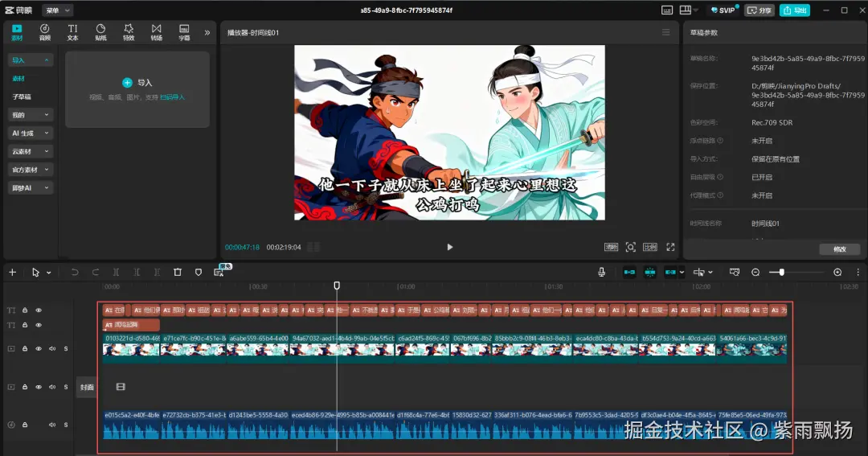Click the window layout icon in title bar
The image size is (868, 456).
pos(686,10)
